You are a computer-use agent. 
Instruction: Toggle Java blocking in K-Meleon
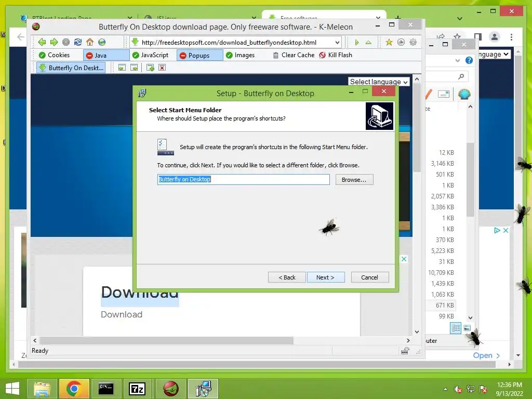(106, 55)
